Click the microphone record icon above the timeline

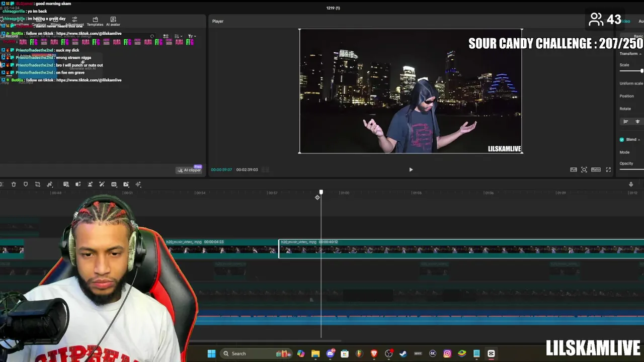coord(631,185)
